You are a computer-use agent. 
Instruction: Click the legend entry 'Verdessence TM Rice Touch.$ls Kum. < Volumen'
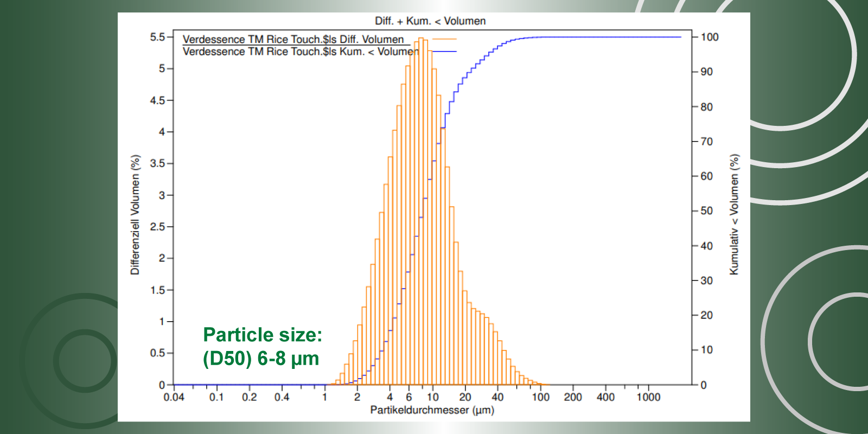(301, 52)
